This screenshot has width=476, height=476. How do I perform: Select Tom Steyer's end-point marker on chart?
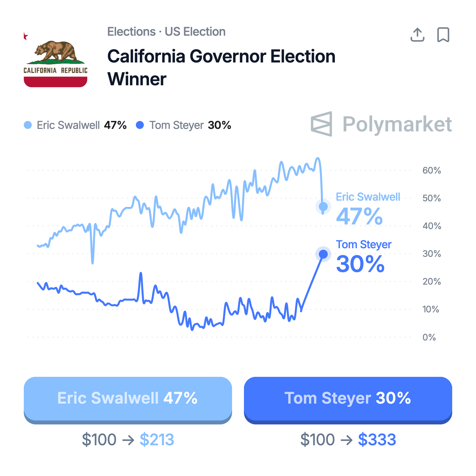click(x=323, y=254)
